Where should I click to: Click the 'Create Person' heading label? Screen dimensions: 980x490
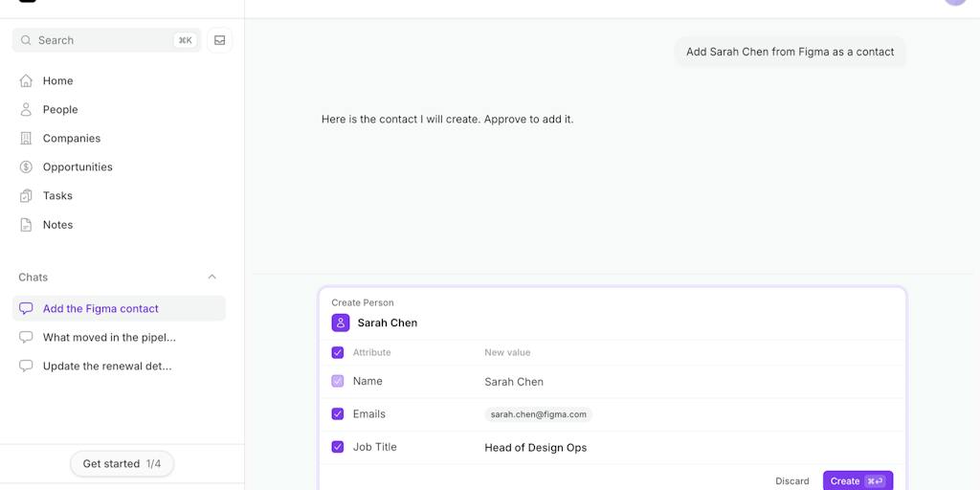(x=363, y=302)
